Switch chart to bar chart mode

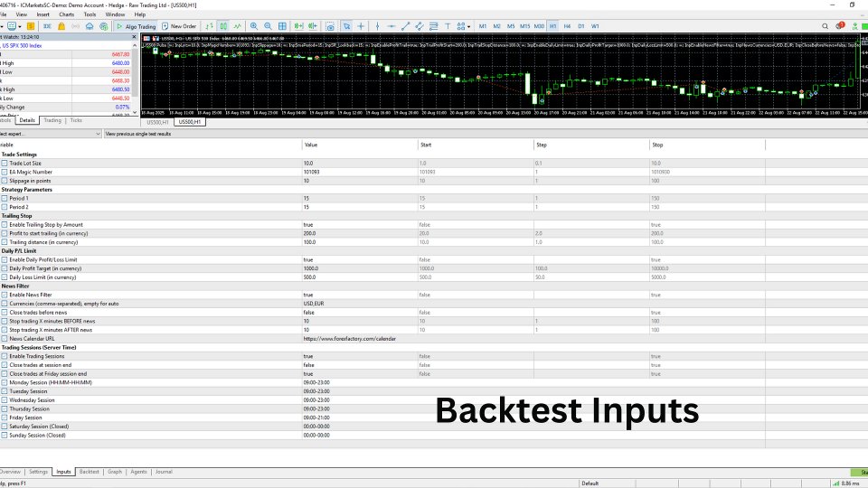pyautogui.click(x=209, y=26)
